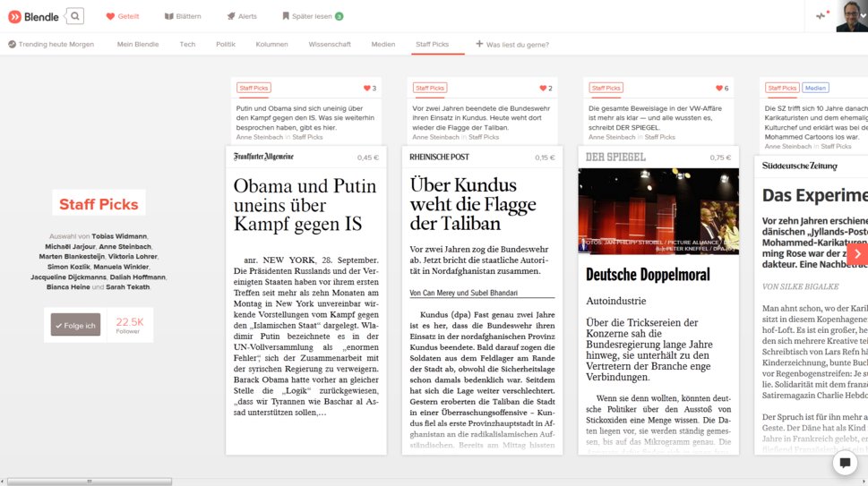Click the Staff Picks title in sidebar
Image resolution: width=868 pixels, height=486 pixels.
tap(99, 204)
